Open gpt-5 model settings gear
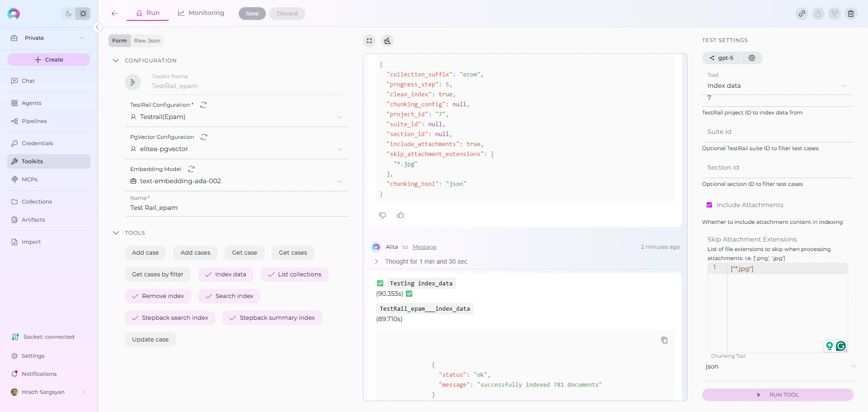 pyautogui.click(x=752, y=58)
